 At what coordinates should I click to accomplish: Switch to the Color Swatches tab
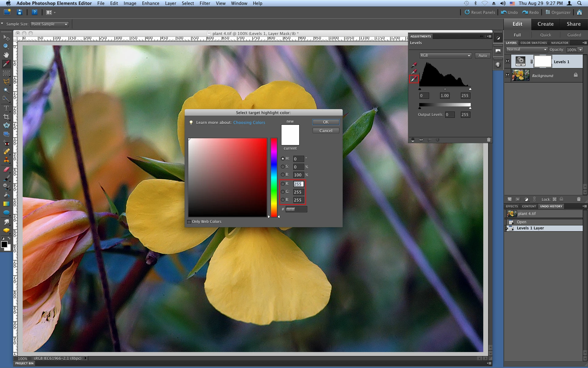(x=533, y=43)
